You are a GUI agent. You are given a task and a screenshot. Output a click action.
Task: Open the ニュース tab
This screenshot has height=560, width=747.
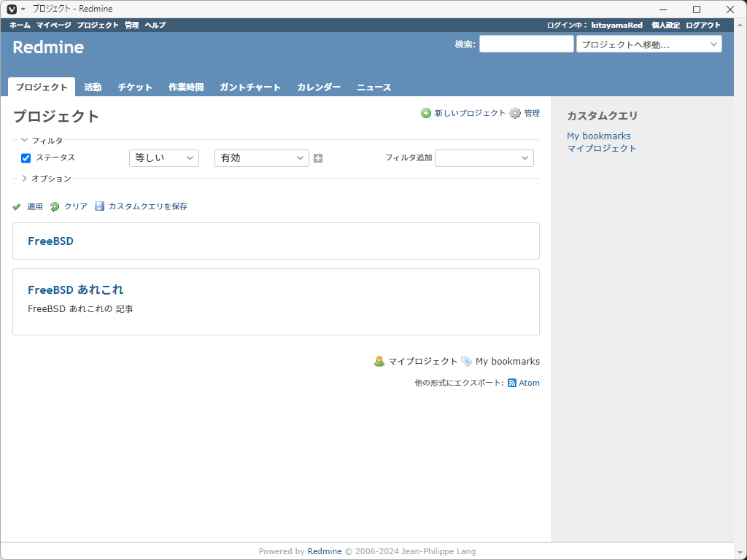tap(374, 87)
